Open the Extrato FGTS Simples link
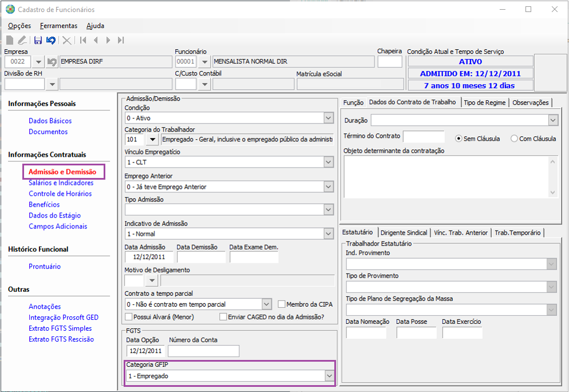569x392 pixels. tap(60, 328)
